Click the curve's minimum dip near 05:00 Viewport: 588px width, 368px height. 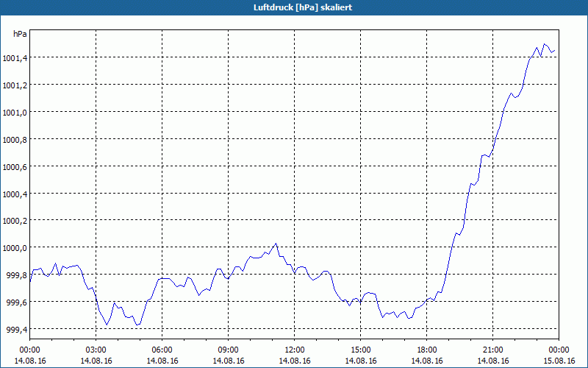137,325
